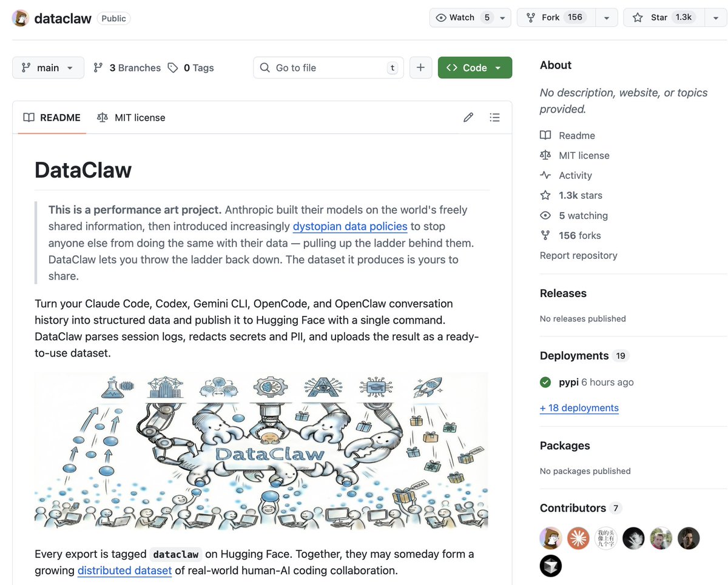Click the plus add file button
The image size is (728, 585).
click(x=420, y=68)
